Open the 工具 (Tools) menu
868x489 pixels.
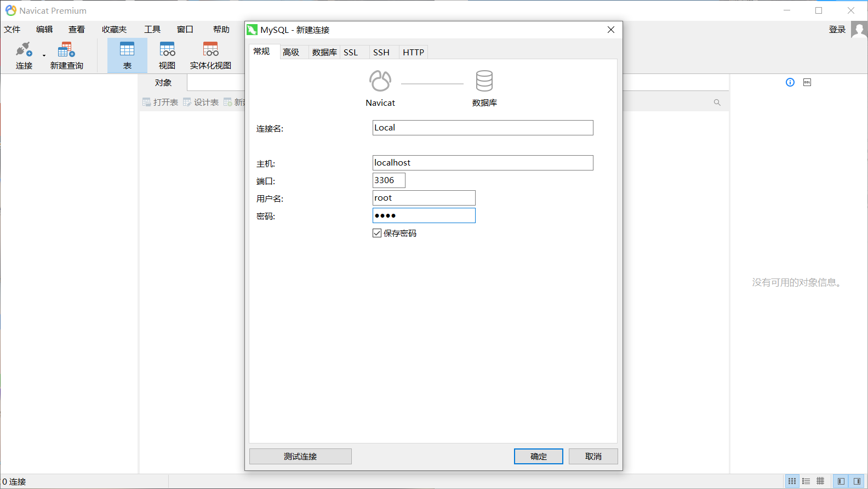[152, 30]
